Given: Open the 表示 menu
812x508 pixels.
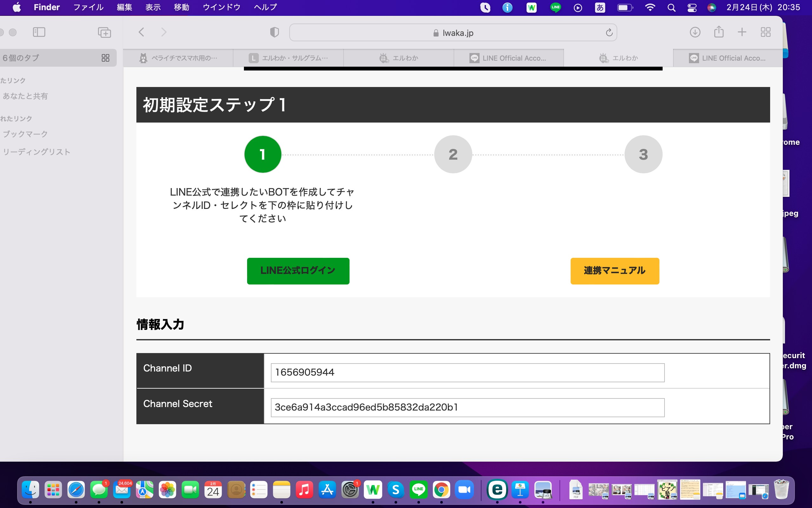Looking at the screenshot, I should [x=153, y=7].
